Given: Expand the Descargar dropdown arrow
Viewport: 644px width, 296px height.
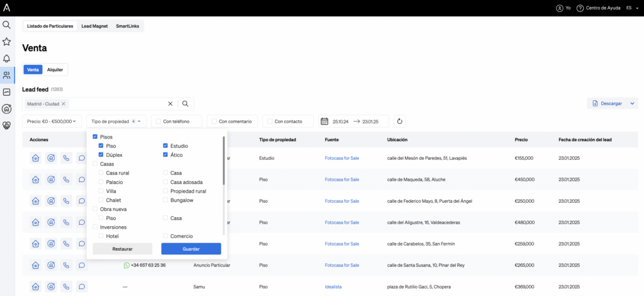Looking at the screenshot, I should (x=632, y=103).
